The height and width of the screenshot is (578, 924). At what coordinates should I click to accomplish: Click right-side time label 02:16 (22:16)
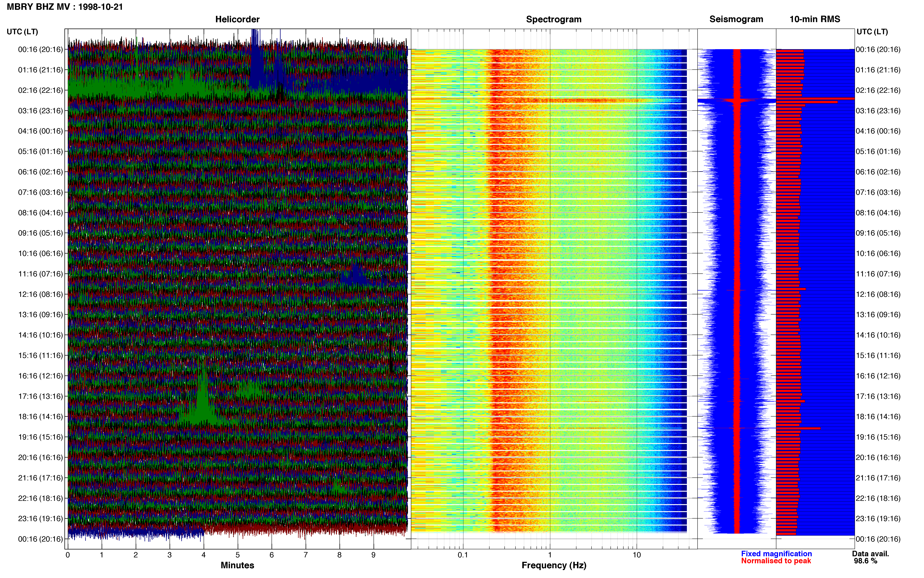878,90
